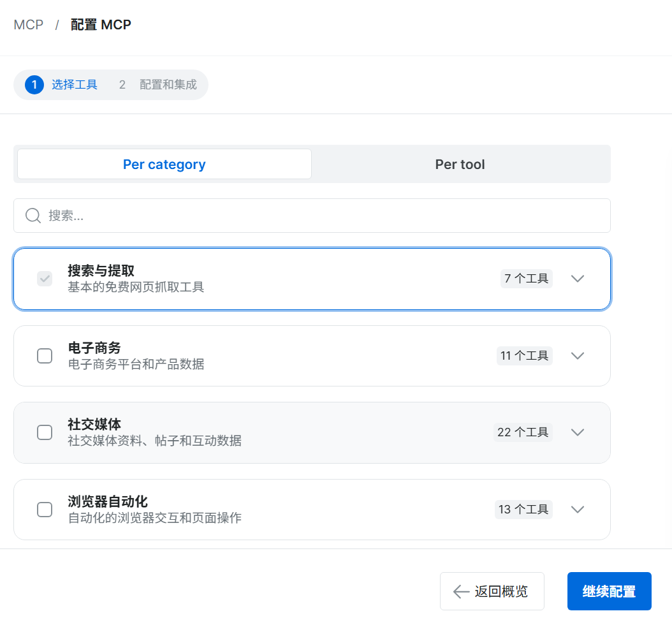
Task: Click the 22 个工具 badge
Action: point(523,432)
